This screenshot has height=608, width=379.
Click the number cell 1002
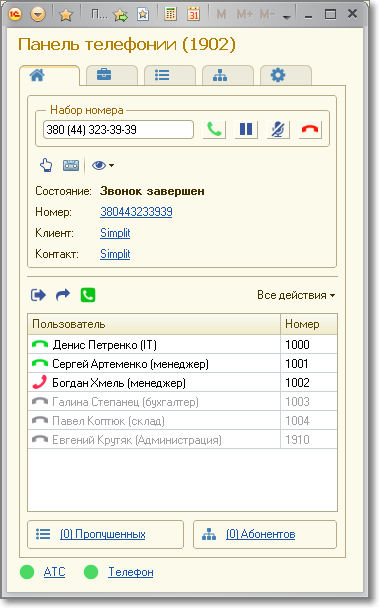coord(309,383)
